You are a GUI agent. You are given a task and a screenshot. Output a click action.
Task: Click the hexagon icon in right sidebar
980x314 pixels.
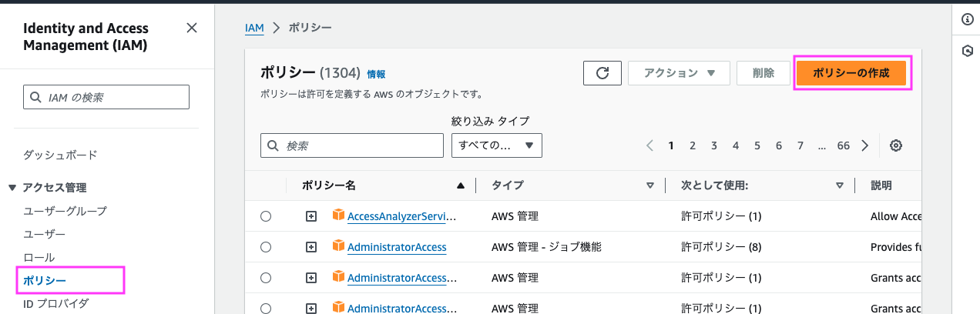tap(968, 51)
